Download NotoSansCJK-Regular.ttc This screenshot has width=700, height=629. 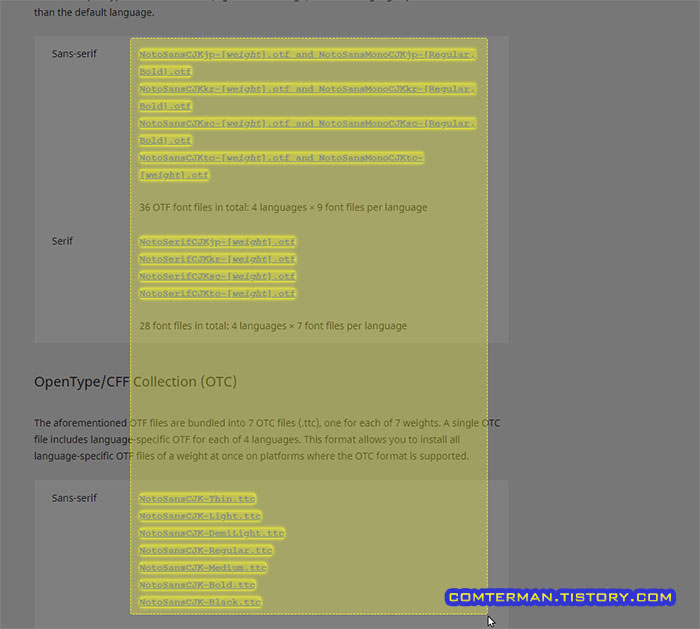pyautogui.click(x=206, y=550)
